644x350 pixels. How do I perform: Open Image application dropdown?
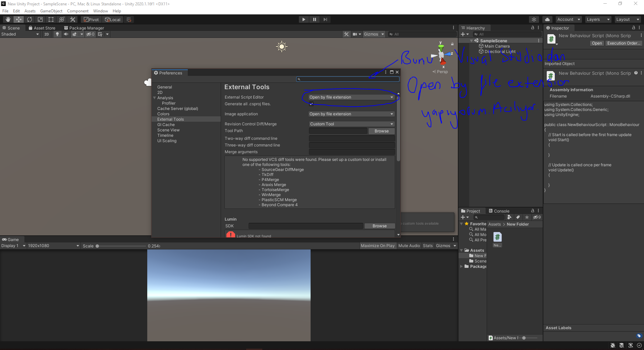[x=351, y=114]
